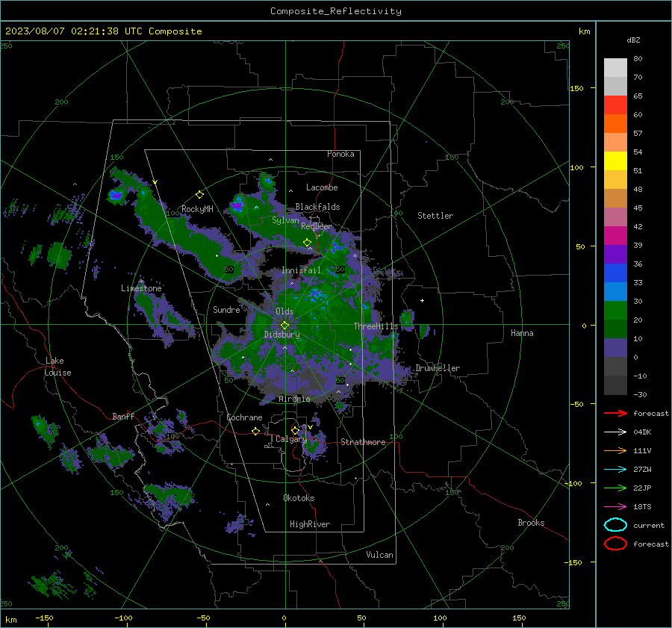Click the dBZ legend heading

(x=633, y=40)
